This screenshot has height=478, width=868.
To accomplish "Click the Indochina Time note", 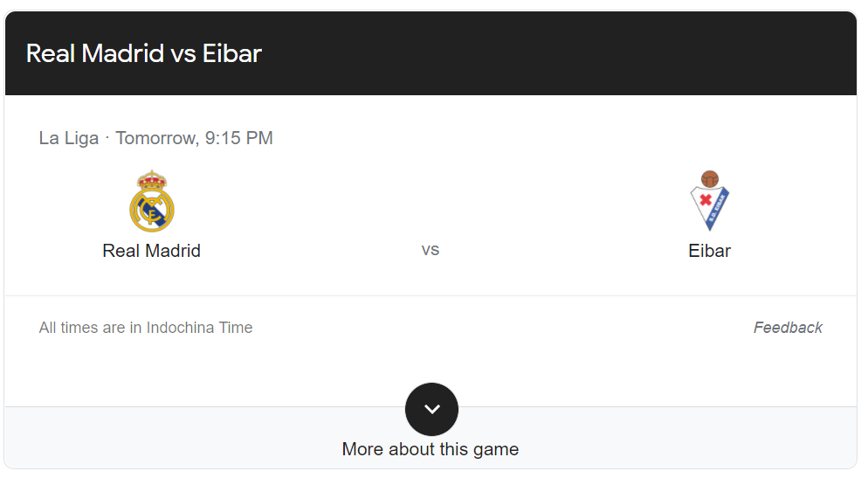I will (146, 328).
